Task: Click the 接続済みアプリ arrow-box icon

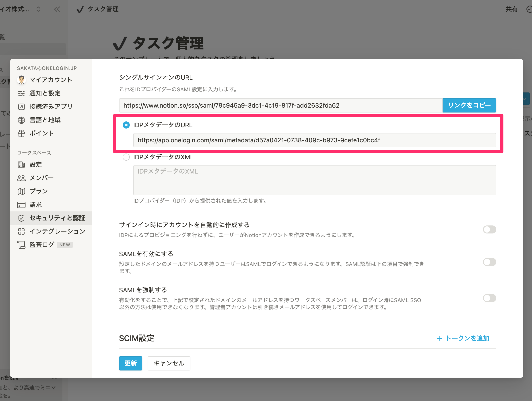Action: pyautogui.click(x=21, y=107)
